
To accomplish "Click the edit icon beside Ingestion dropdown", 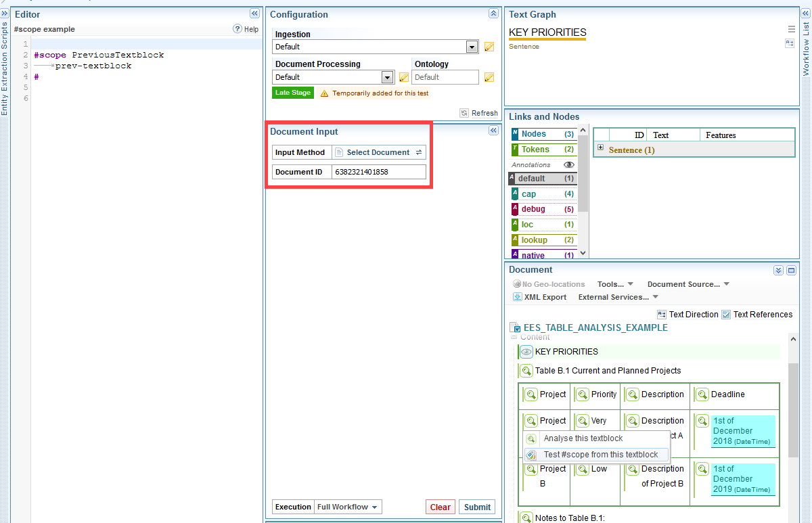I will [489, 47].
